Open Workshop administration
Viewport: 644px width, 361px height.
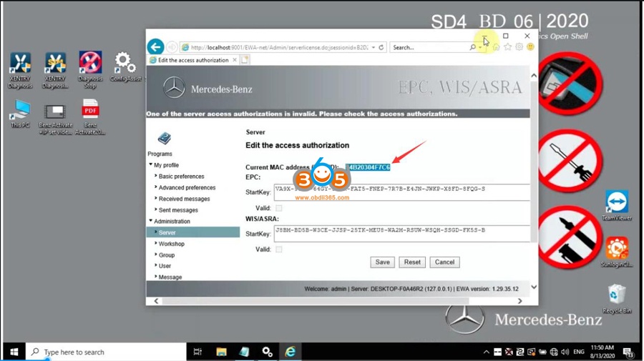[171, 244]
